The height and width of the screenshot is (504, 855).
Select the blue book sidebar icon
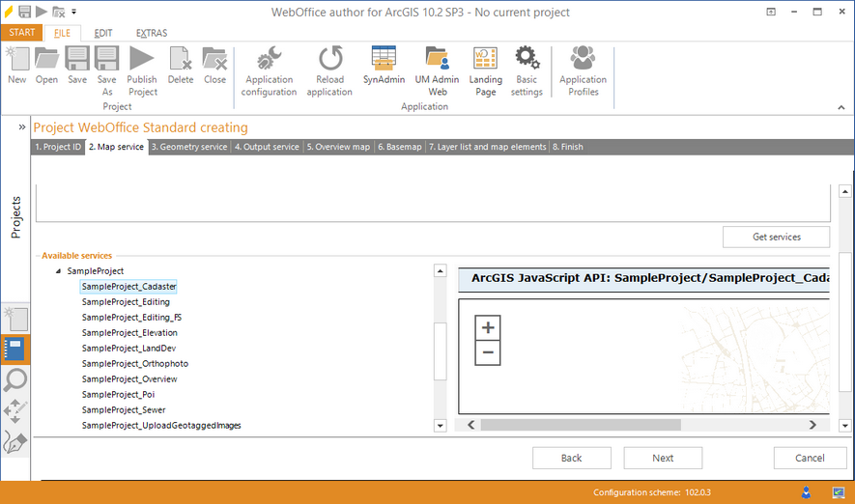click(14, 350)
